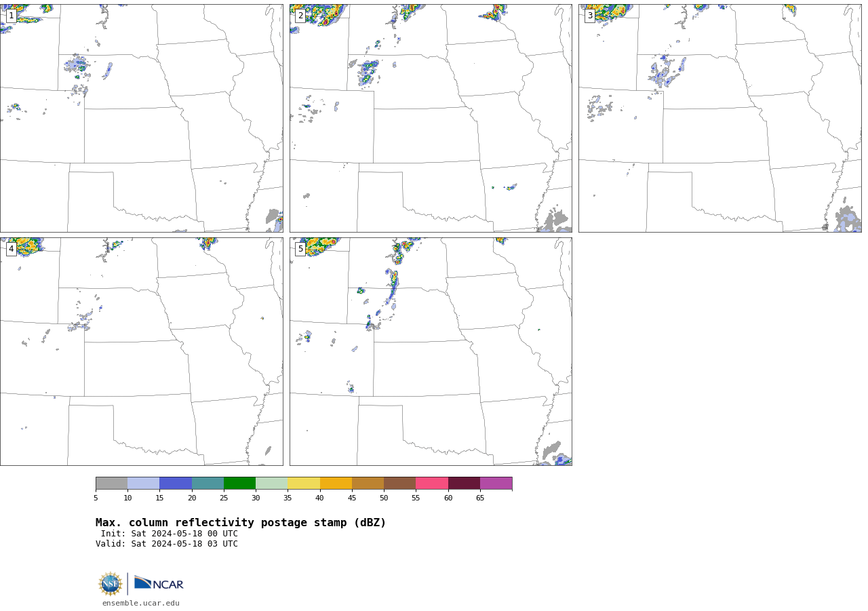The image size is (868, 611).
Task: Click the member label box numbered 2
Action: [x=300, y=16]
